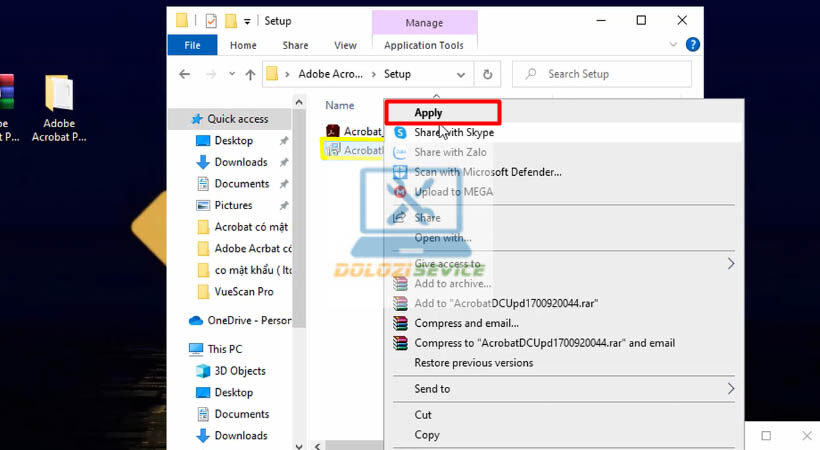The width and height of the screenshot is (820, 450).
Task: Click WinRAR icon beside Add to "AcrobatDCUpd1700920044.rar"
Action: pos(400,303)
